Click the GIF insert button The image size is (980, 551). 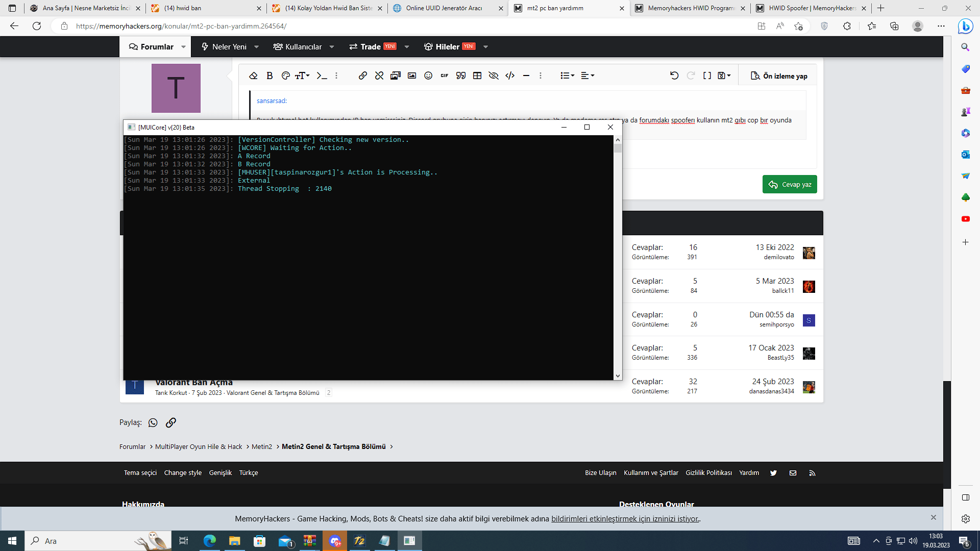point(445,76)
